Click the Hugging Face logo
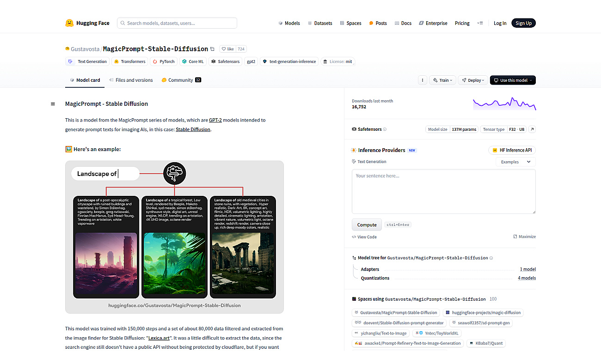The image size is (601, 364). coord(87,23)
